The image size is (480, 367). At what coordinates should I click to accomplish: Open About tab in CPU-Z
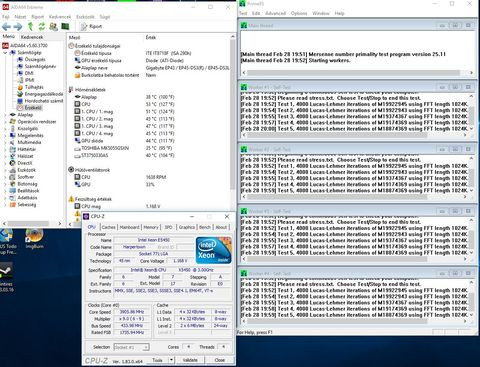pos(221,227)
